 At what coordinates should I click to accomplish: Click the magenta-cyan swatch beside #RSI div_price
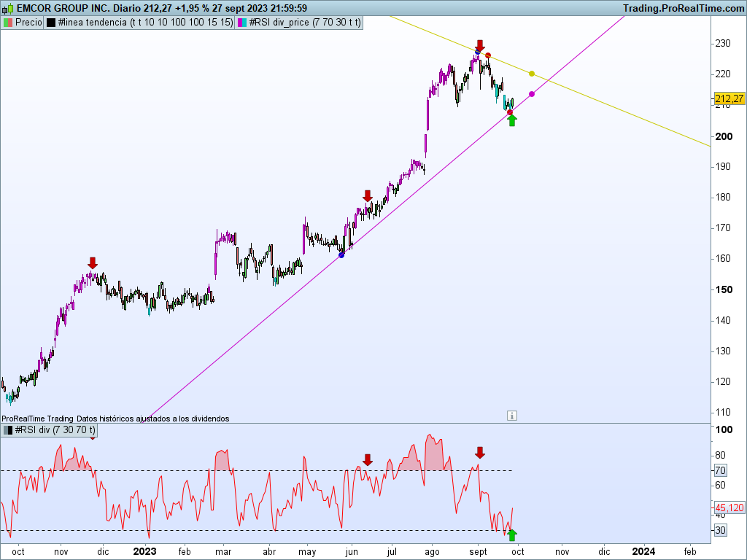pos(242,23)
